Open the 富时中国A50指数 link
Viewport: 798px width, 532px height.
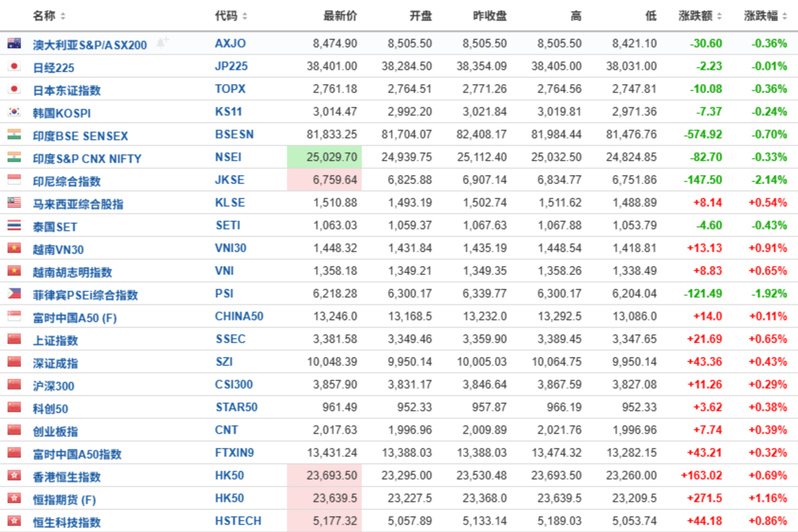77,454
